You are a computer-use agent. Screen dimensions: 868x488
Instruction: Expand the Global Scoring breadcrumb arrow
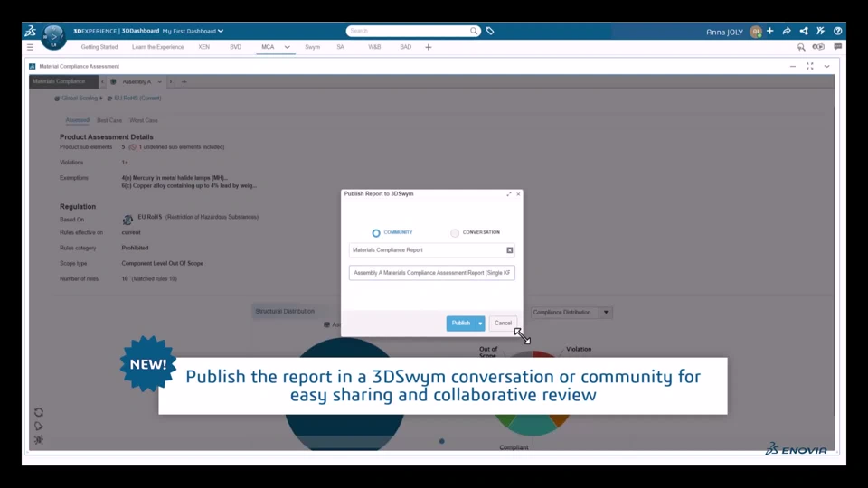(x=101, y=99)
